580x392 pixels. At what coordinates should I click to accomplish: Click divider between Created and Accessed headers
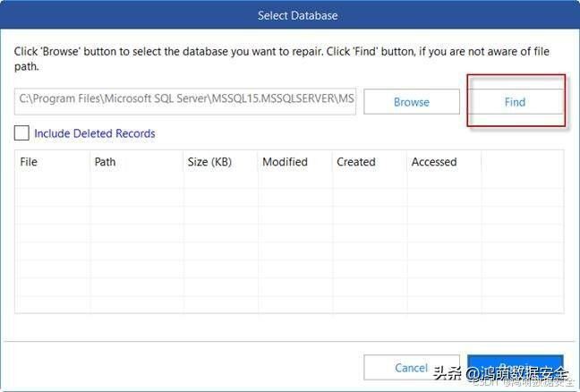click(x=407, y=162)
